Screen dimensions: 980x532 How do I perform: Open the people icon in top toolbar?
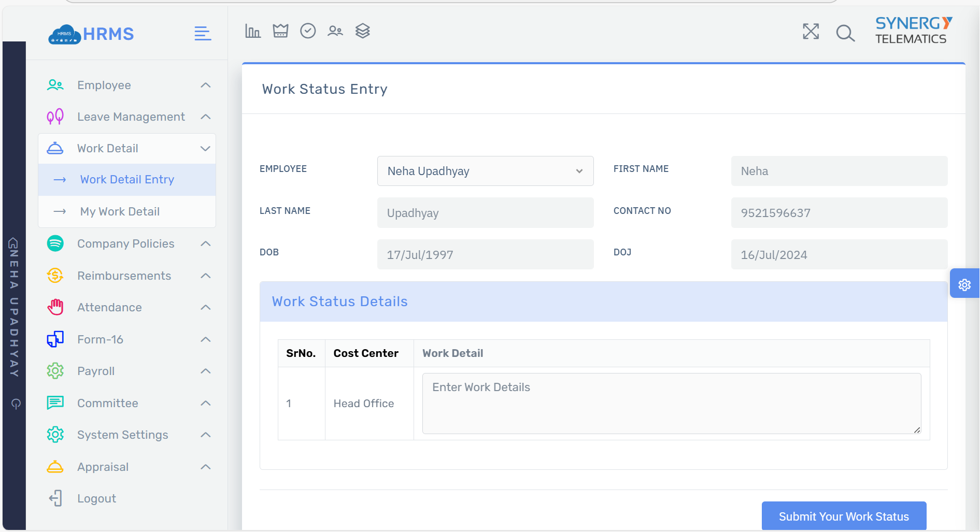pyautogui.click(x=335, y=31)
